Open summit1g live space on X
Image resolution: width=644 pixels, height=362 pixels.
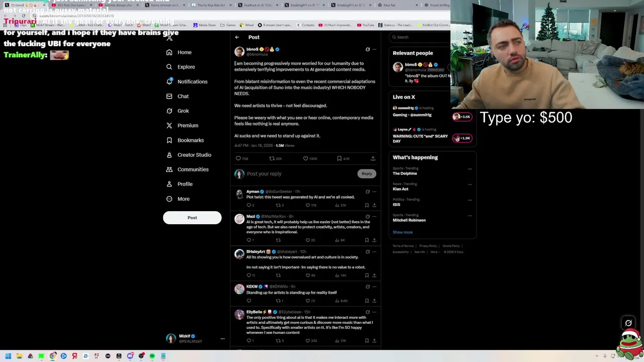pyautogui.click(x=432, y=112)
